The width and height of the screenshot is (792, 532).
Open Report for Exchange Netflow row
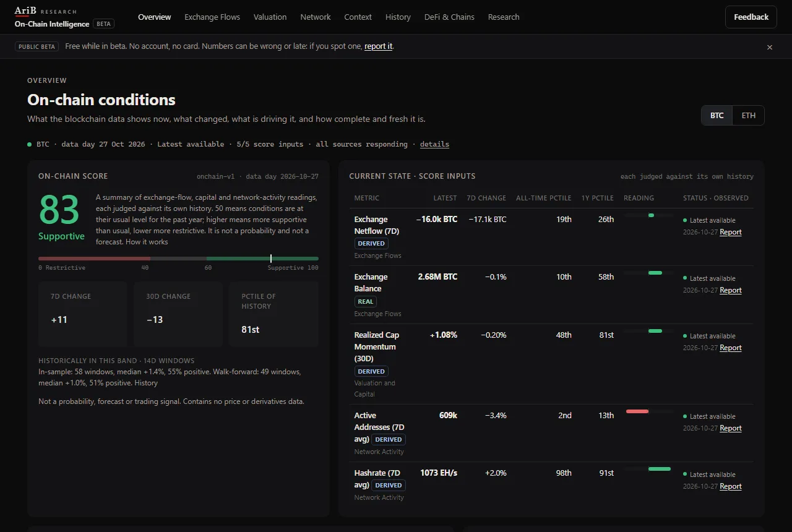[730, 232]
